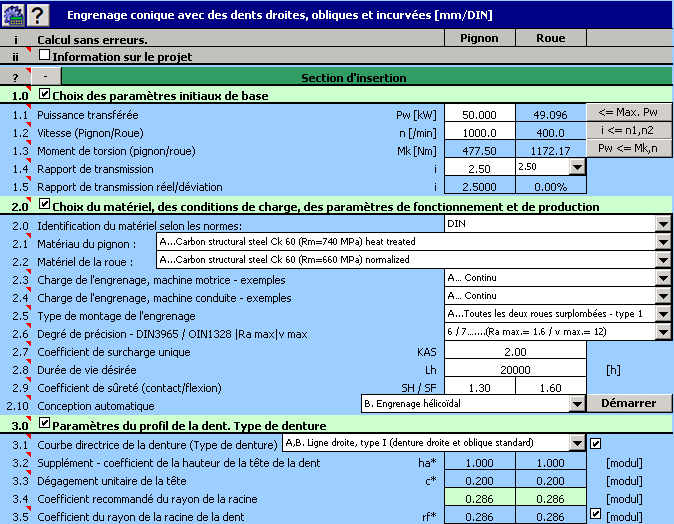Toggle section 2.0 Choix du matériel checkbox

click(44, 204)
